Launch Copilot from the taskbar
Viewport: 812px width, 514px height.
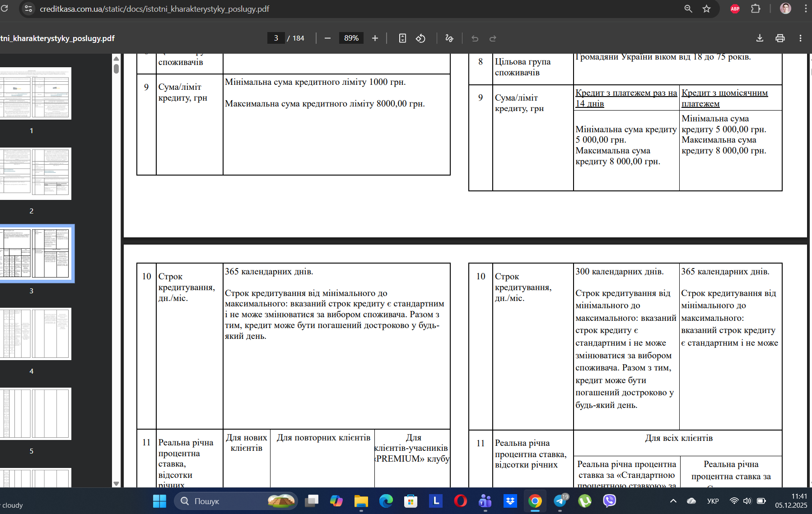click(x=336, y=501)
